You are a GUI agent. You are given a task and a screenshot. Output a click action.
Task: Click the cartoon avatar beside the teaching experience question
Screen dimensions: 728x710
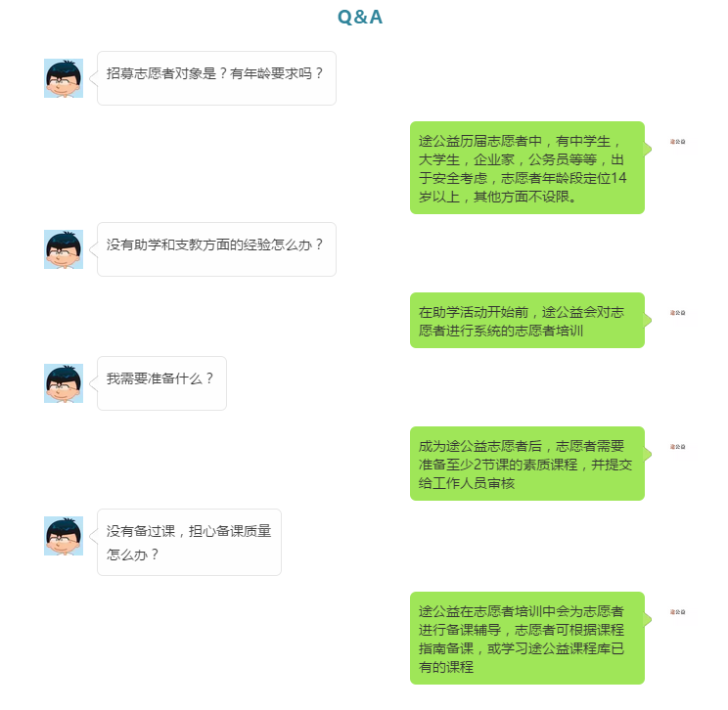[64, 249]
